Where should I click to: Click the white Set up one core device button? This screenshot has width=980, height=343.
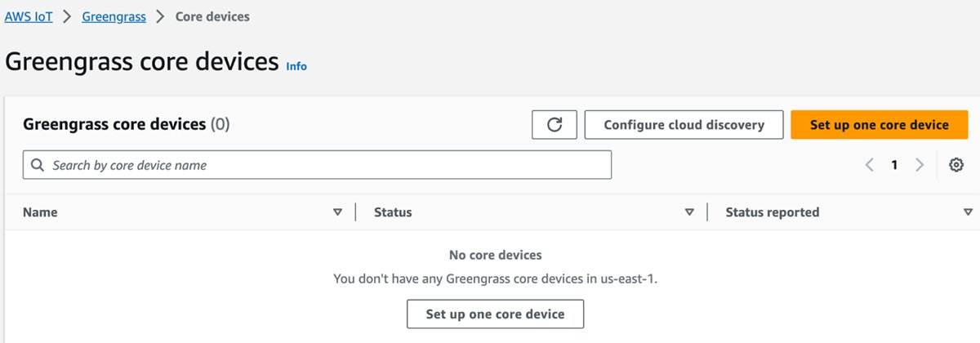496,314
